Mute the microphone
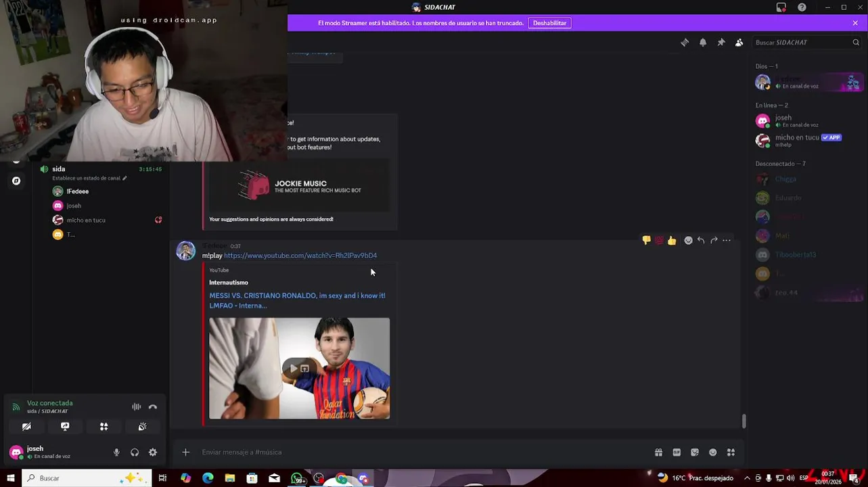Screen dimensions: 868x487 coord(116,453)
